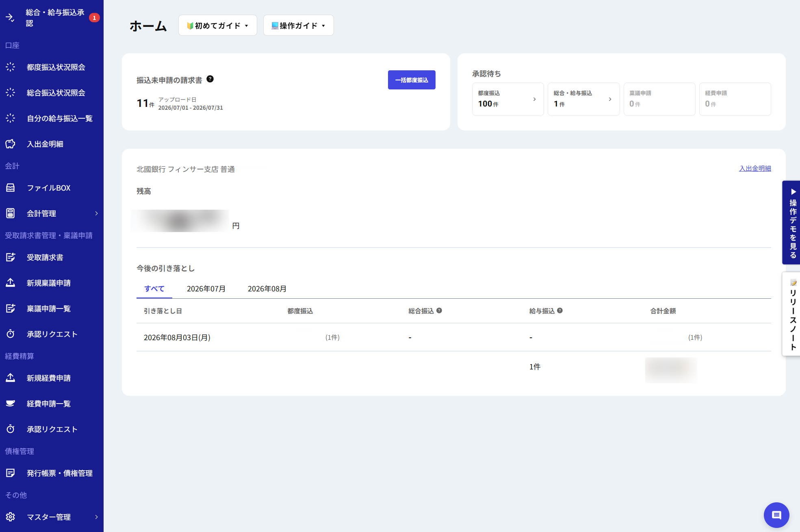
Task: Click the 一括都度振込 button
Action: [412, 80]
